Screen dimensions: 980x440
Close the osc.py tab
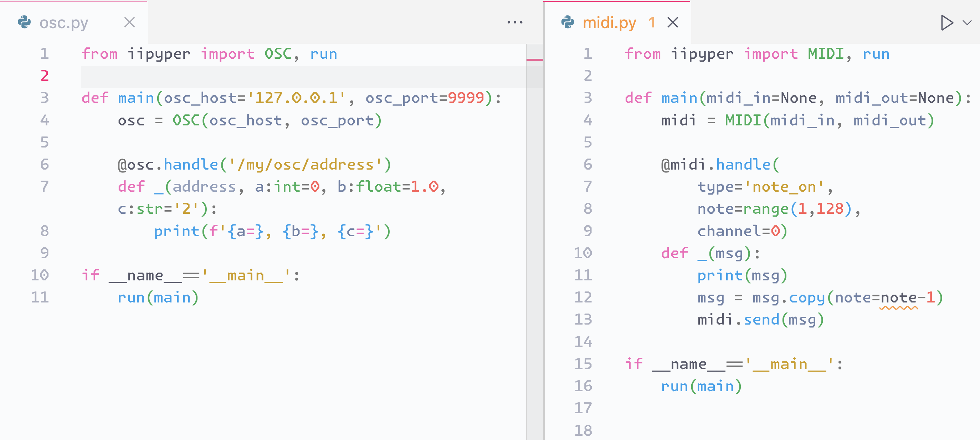[129, 22]
